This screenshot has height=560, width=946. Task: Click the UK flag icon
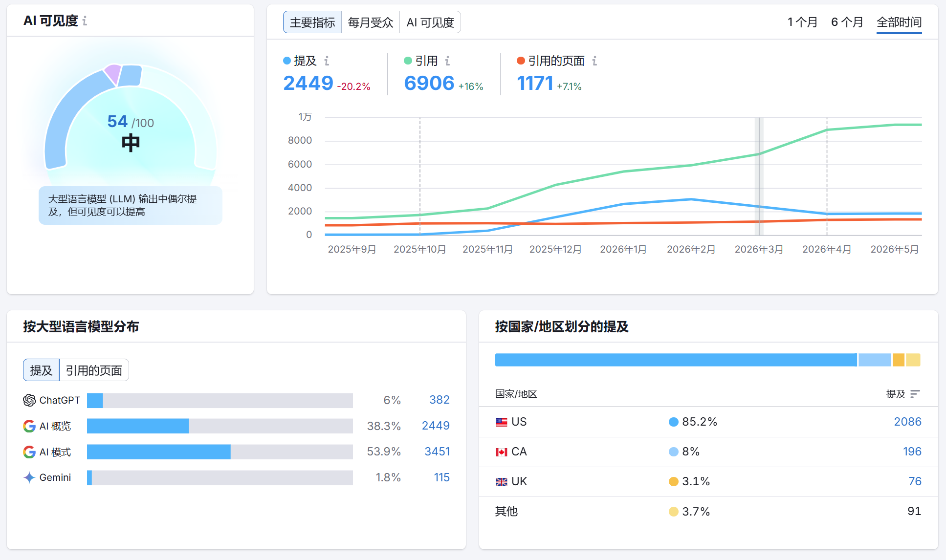[x=502, y=482]
